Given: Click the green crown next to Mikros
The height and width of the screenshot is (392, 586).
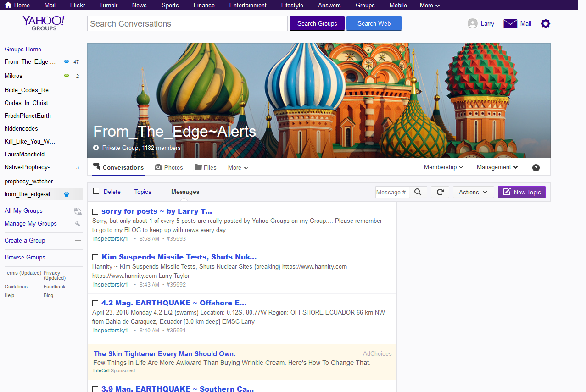Looking at the screenshot, I should (x=67, y=76).
